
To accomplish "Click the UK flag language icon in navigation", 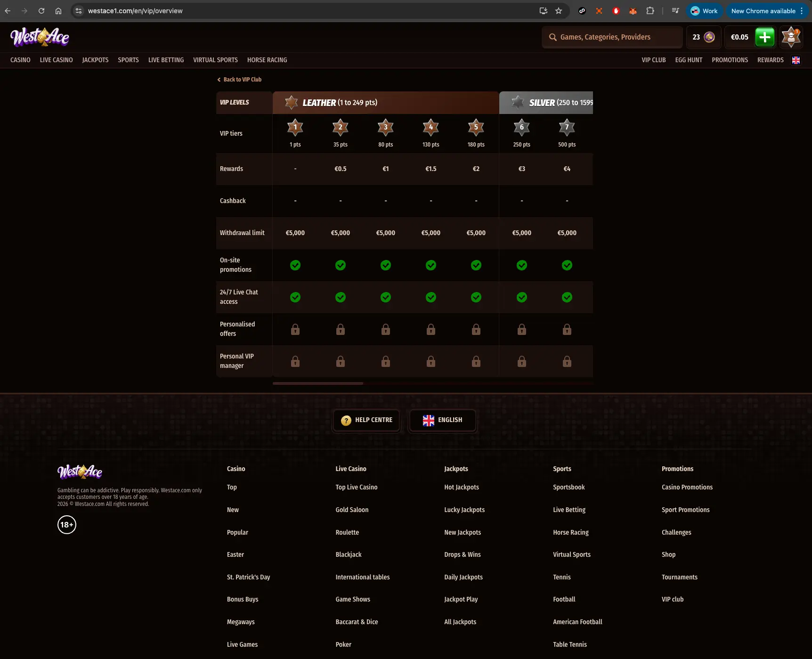I will tap(796, 60).
